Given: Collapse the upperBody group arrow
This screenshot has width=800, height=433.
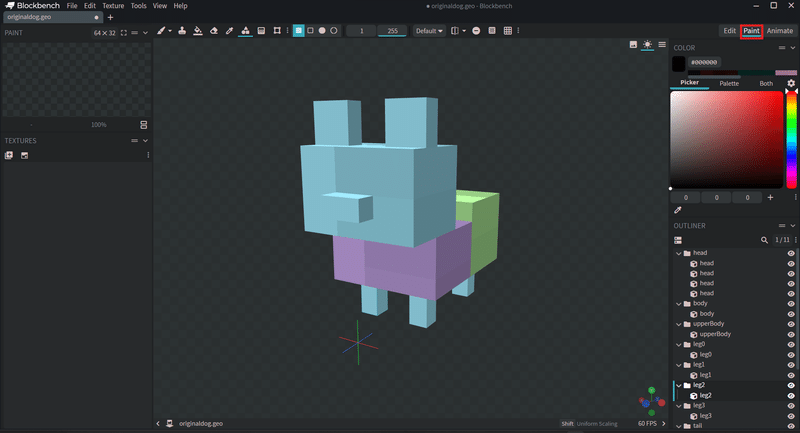Looking at the screenshot, I should tap(679, 324).
